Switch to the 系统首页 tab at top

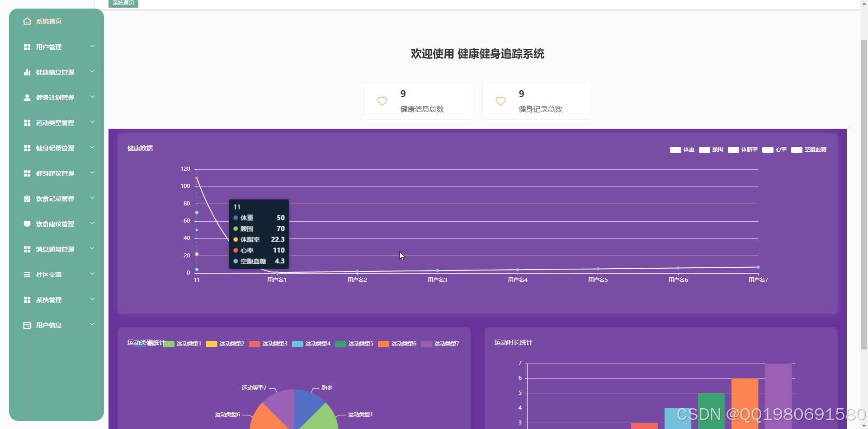click(123, 2)
